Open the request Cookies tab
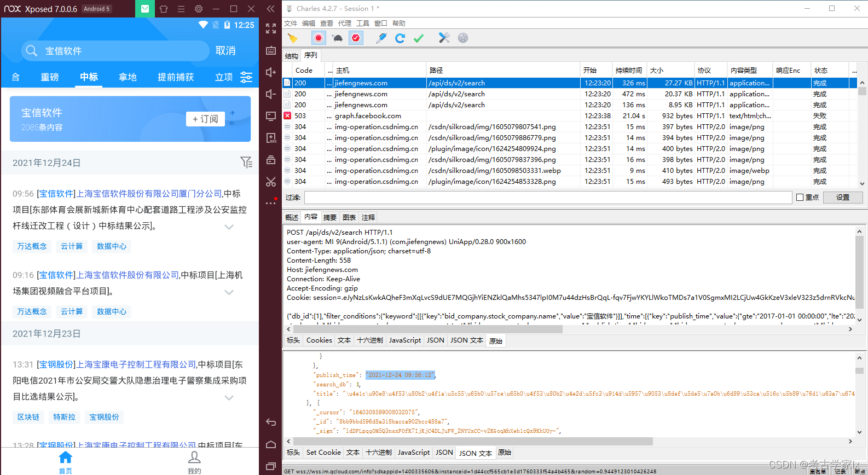Image resolution: width=868 pixels, height=475 pixels. coord(319,340)
